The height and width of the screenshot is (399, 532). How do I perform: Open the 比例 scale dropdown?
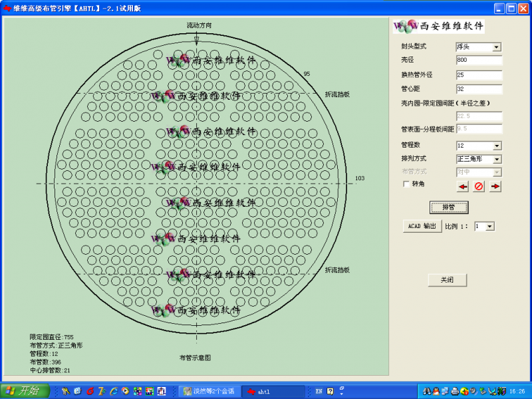coord(490,226)
